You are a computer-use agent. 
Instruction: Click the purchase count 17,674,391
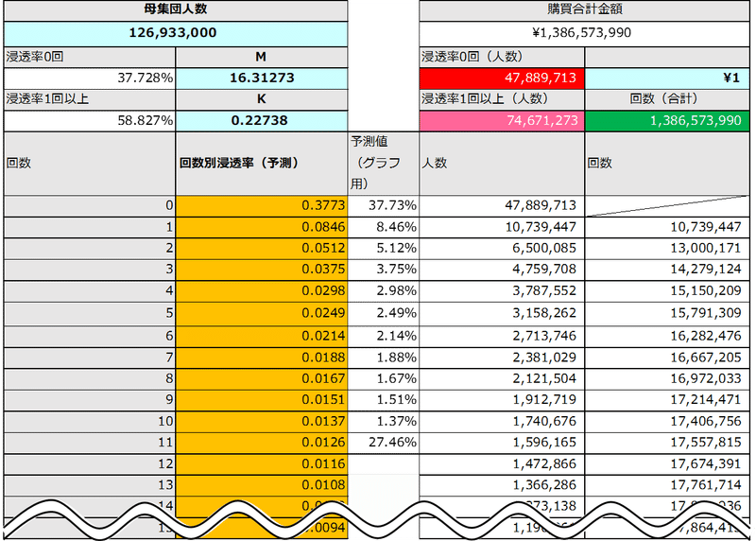(667, 464)
